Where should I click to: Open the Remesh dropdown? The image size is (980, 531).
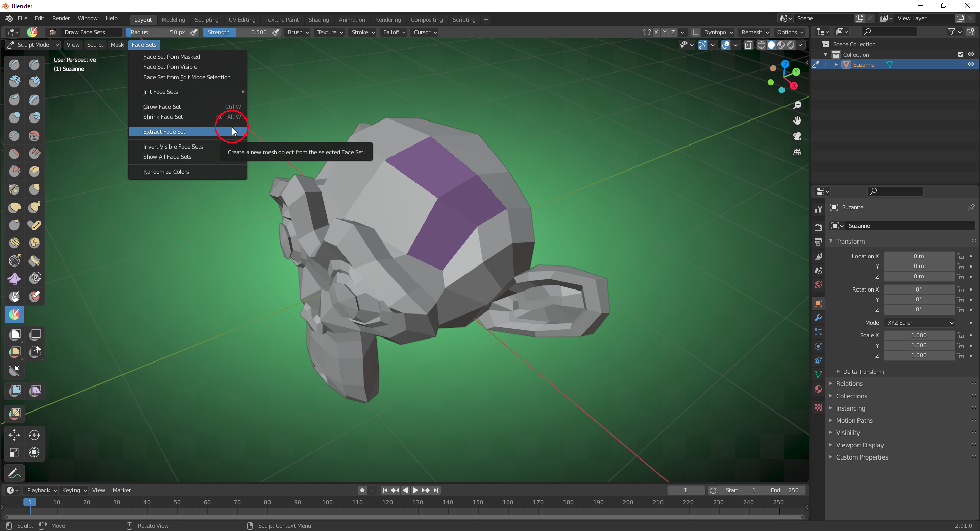click(x=755, y=32)
